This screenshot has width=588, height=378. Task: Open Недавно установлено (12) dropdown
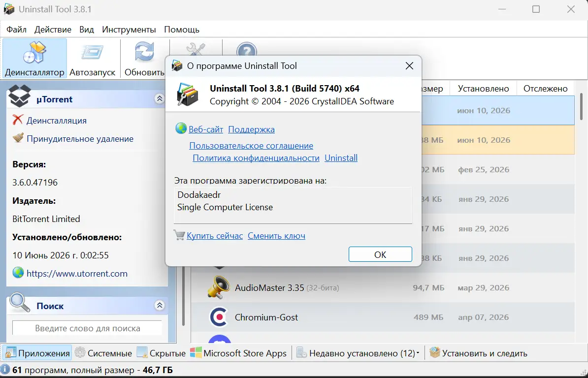coord(358,353)
